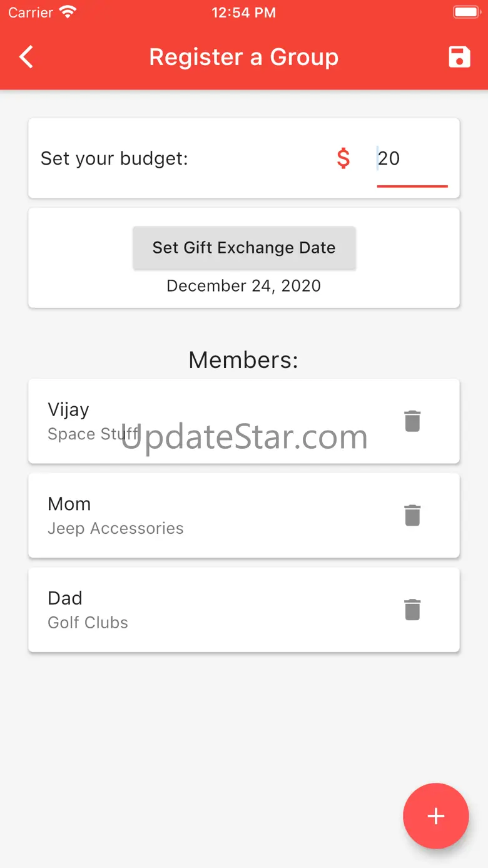This screenshot has height=868, width=488.
Task: Click into the budget amount field
Action: (x=412, y=159)
